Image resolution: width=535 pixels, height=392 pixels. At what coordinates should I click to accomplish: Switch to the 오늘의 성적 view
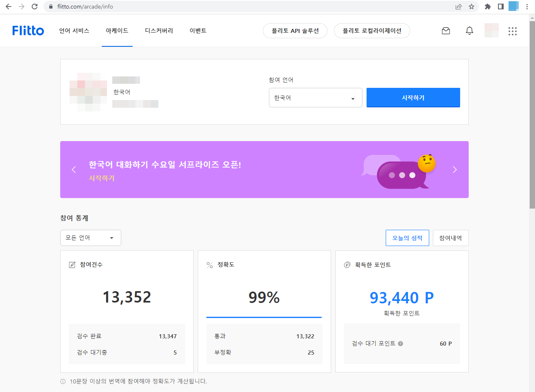pos(407,237)
